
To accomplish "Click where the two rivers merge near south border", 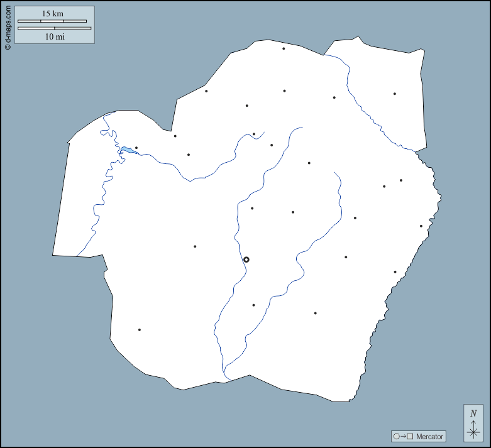I will tap(224, 371).
